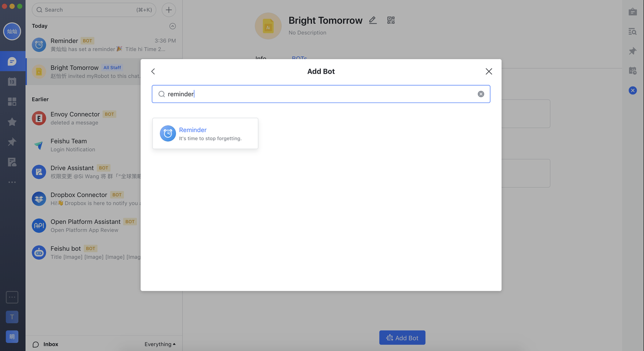644x351 pixels.
Task: Select the Reminder bot search result
Action: click(x=205, y=134)
